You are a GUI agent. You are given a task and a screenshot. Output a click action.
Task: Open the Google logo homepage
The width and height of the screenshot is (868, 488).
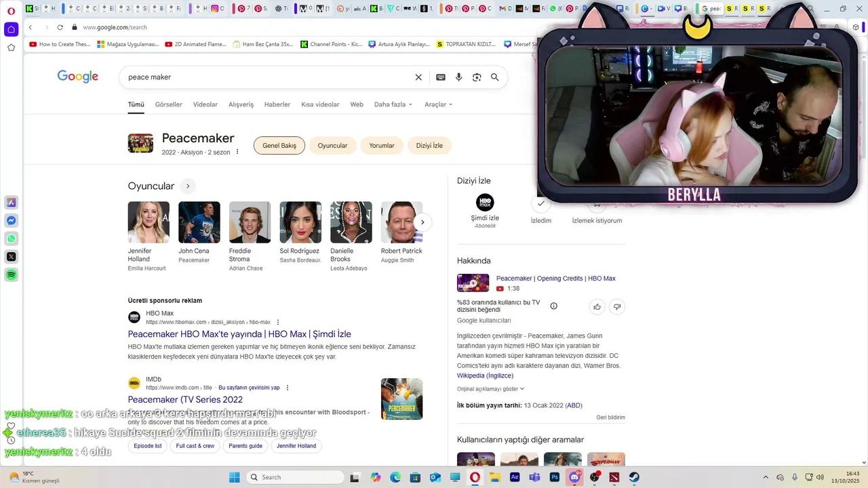[78, 77]
